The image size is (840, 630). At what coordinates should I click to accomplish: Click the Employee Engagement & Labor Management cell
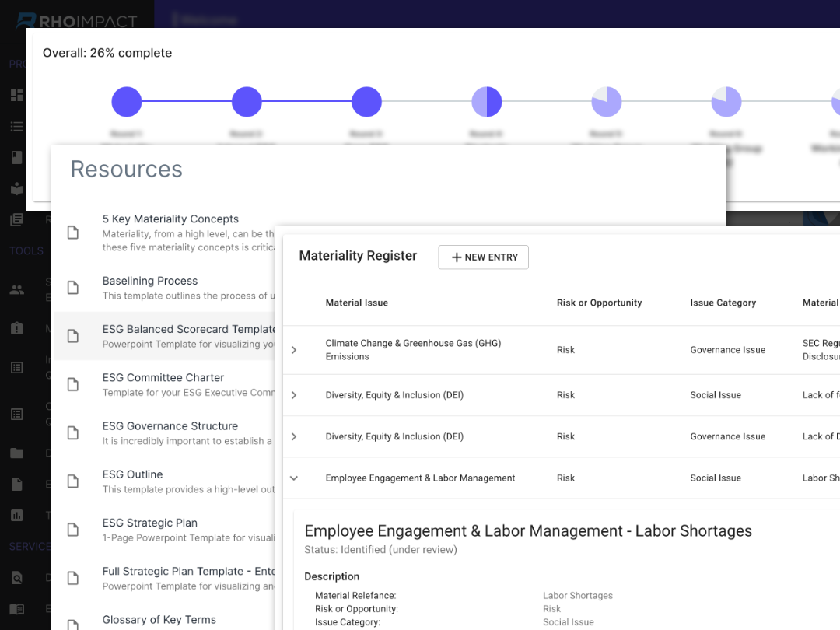pos(420,478)
